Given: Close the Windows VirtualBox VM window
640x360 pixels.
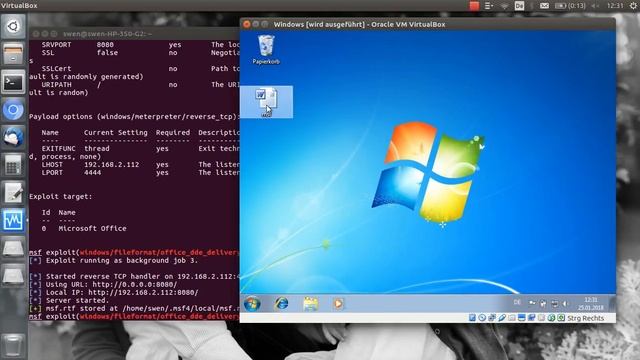Looking at the screenshot, I should [x=247, y=24].
